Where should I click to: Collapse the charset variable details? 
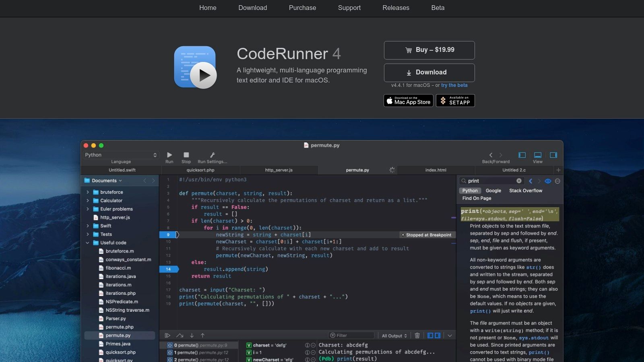point(313,345)
